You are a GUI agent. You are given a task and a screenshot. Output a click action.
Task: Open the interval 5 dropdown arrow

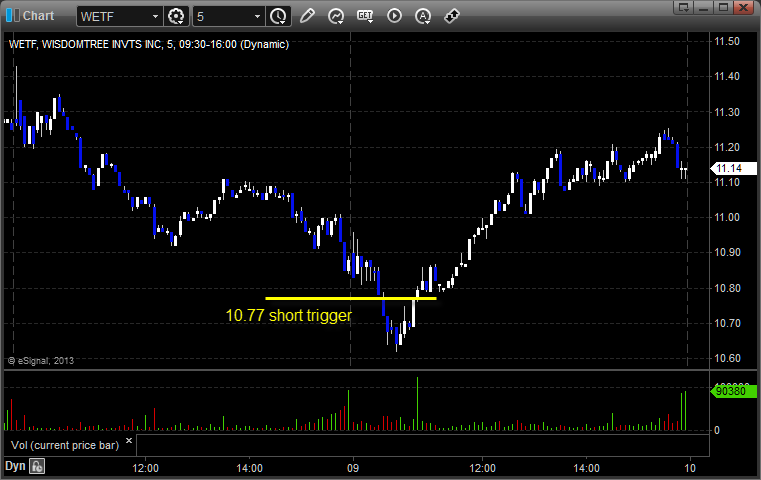pyautogui.click(x=258, y=17)
